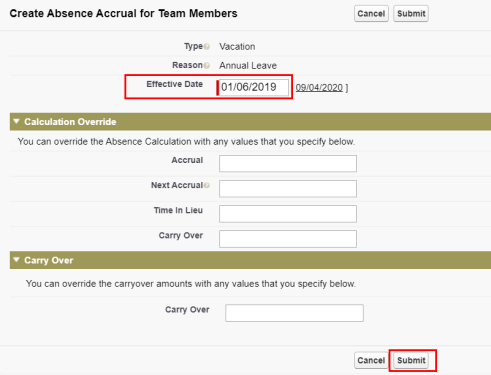This screenshot has width=491, height=375.
Task: Click into the Accrual input field
Action: (288, 163)
